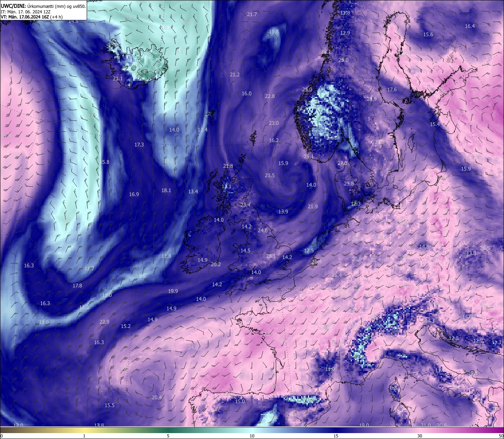This screenshot has width=504, height=439.
Task: Click the '21.7' value at the top of the map
Action: [252, 15]
